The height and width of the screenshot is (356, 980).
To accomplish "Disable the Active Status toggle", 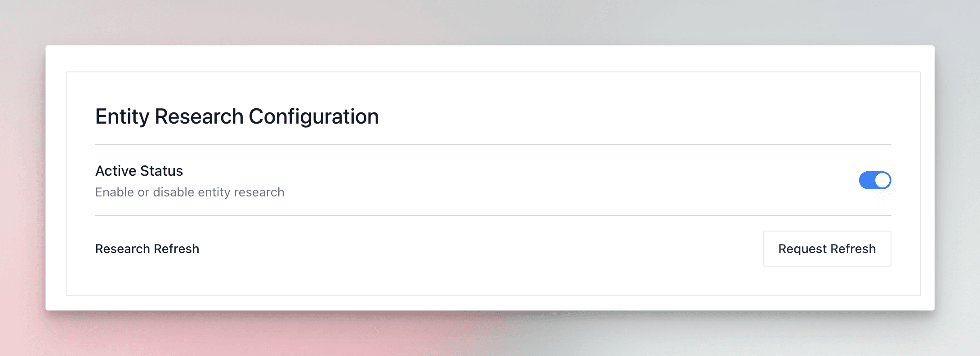I will tap(875, 180).
